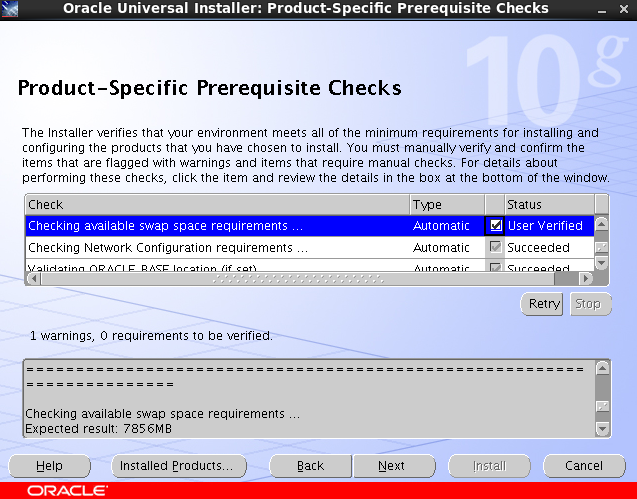
Task: Click the checks table horizontal scrollbar thumb
Action: 298,279
